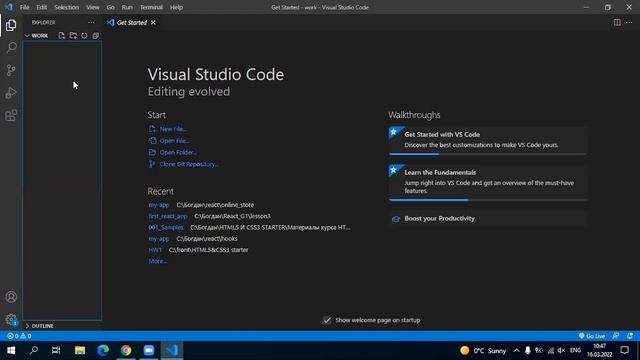Image resolution: width=640 pixels, height=360 pixels.
Task: Open Boost your Productivity walkthrough
Action: [x=488, y=218]
